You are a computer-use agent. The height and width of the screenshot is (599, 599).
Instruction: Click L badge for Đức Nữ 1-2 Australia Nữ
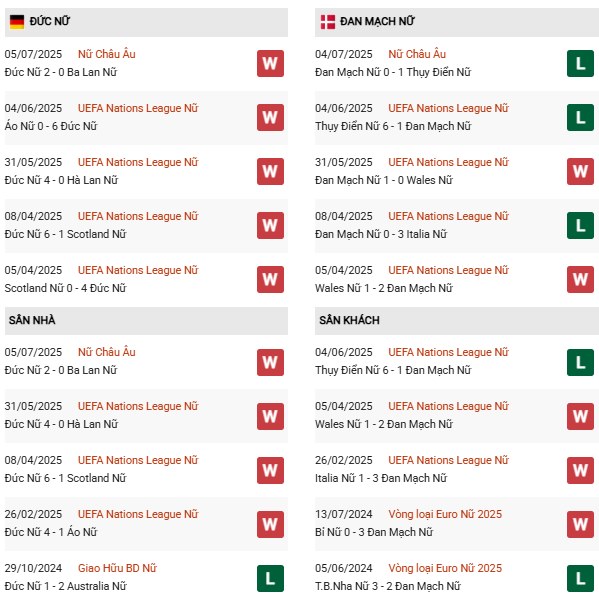pos(270,578)
